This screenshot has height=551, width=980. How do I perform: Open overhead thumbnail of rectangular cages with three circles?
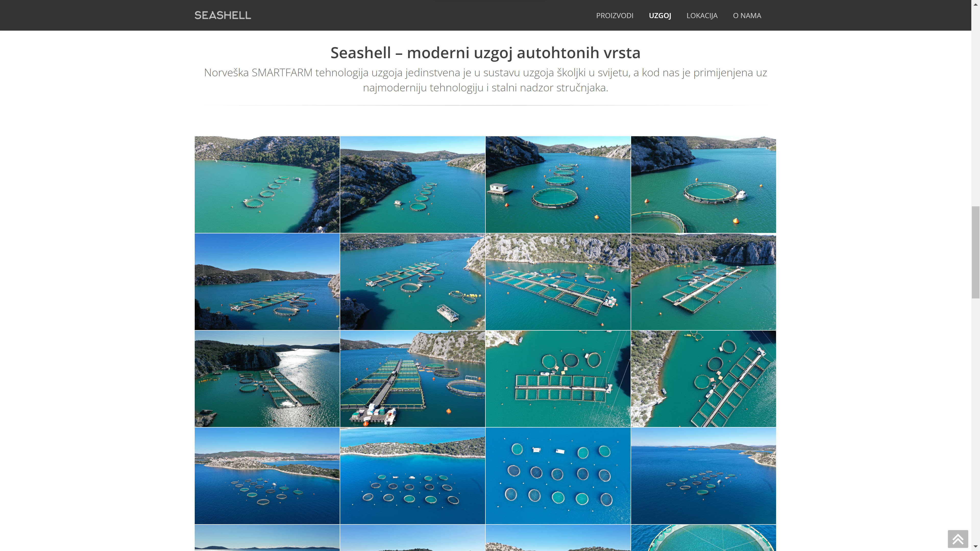coord(558,378)
